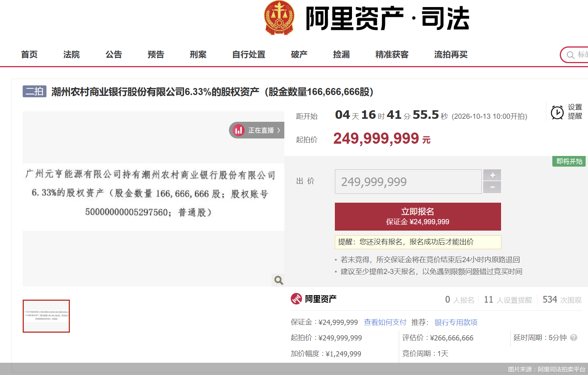Click the 评估价 ¥266,666,666 text
The width and height of the screenshot is (588, 375).
tap(438, 338)
